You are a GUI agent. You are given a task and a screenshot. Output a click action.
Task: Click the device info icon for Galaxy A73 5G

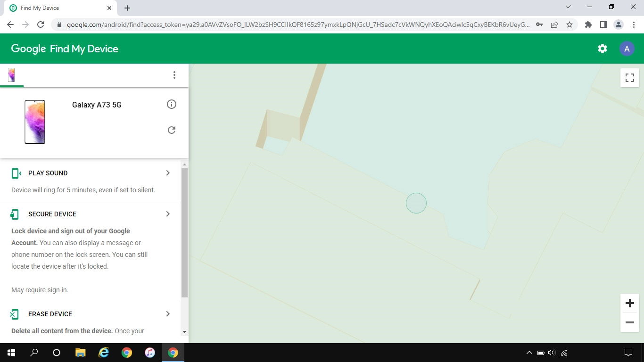tap(172, 104)
